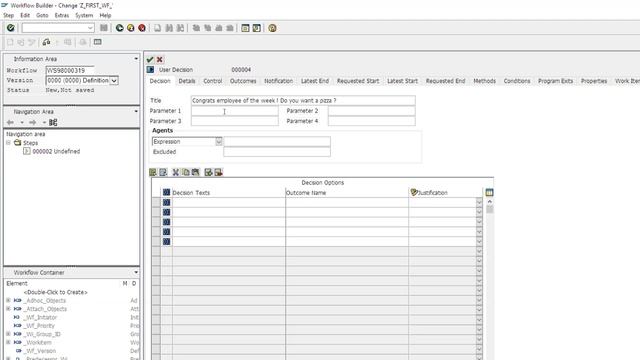Select the 000002 Undefined step

click(x=56, y=151)
